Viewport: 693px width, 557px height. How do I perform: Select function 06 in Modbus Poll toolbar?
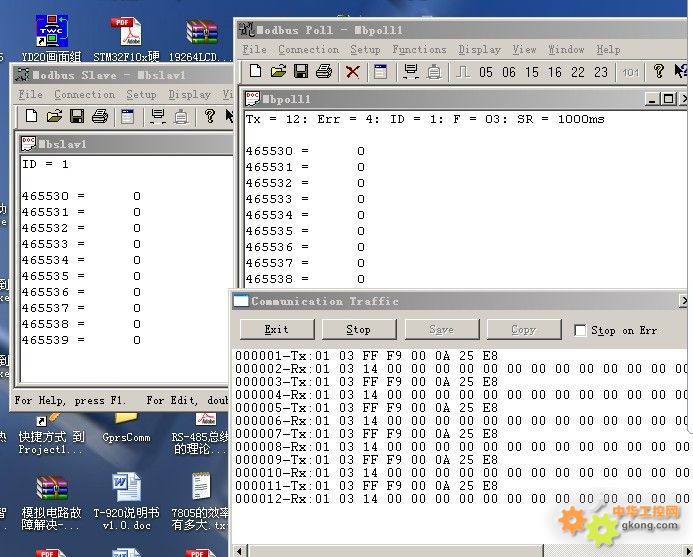509,72
